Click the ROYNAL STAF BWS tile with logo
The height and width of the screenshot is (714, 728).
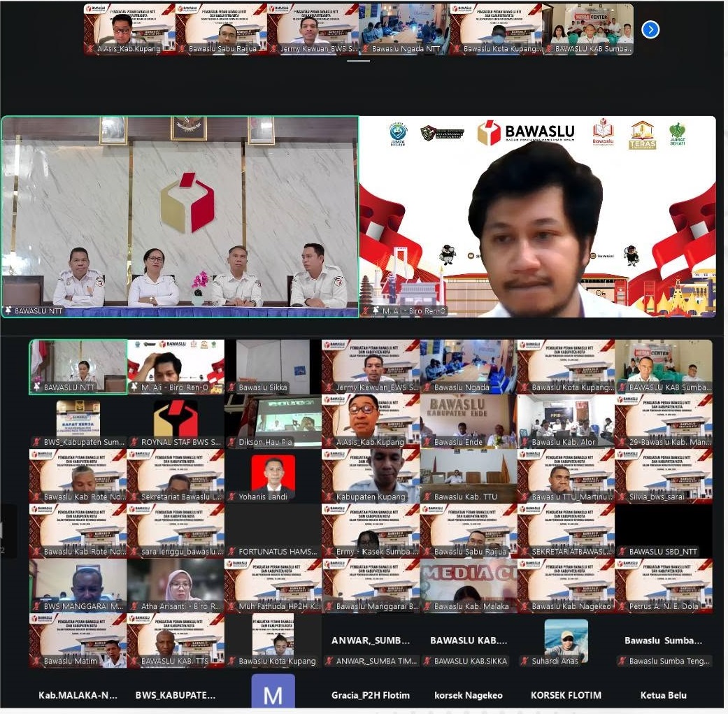(176, 422)
